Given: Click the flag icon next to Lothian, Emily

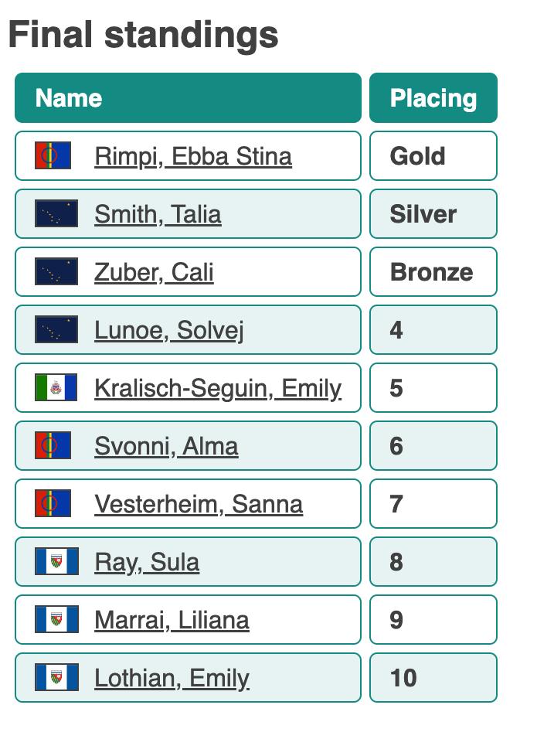Looking at the screenshot, I should point(56,677).
